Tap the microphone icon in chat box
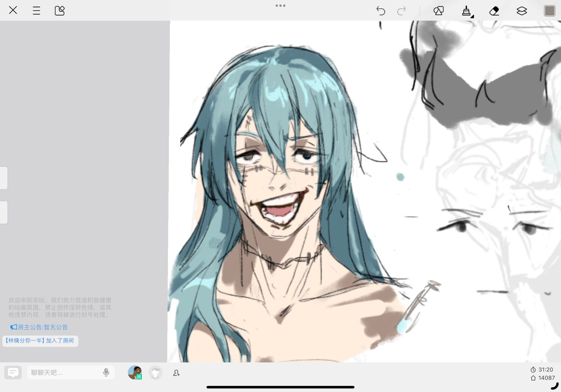Viewport: 561px width, 392px height. click(x=106, y=372)
